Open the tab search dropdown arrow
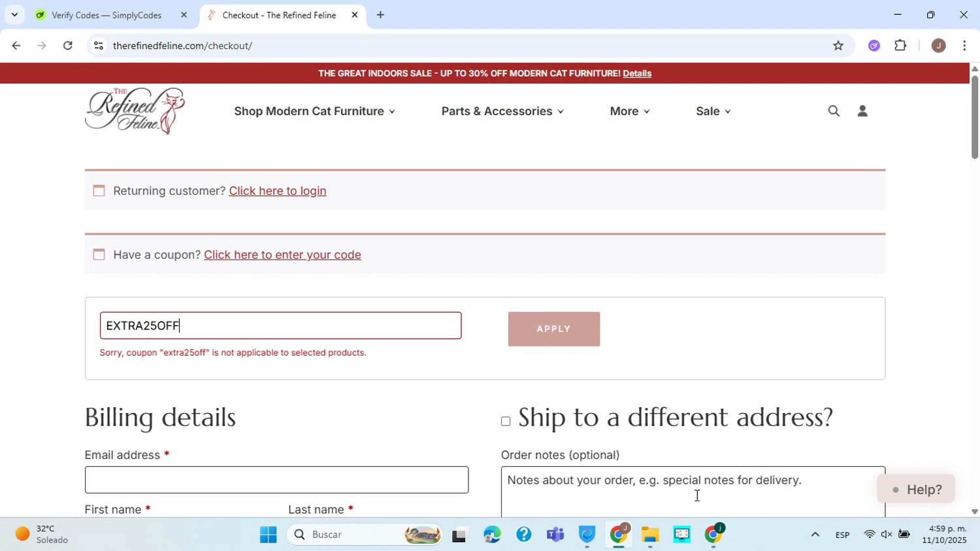Viewport: 980px width, 551px height. pyautogui.click(x=14, y=15)
